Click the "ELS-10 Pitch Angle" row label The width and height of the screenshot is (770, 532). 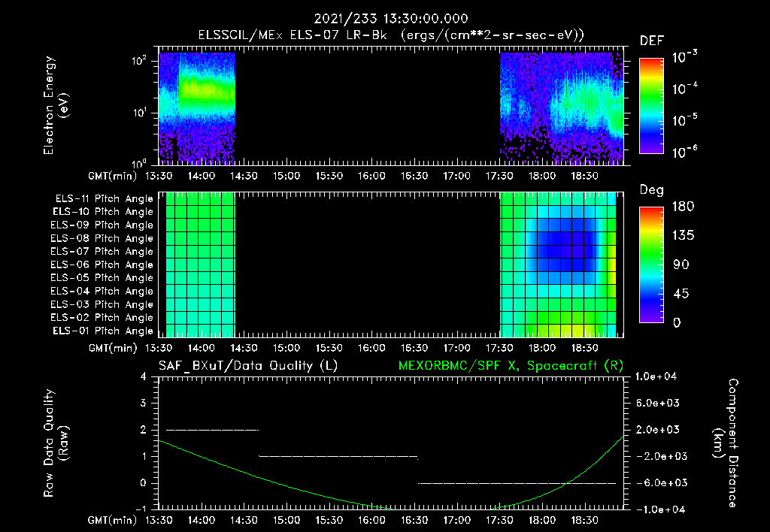pyautogui.click(x=103, y=212)
